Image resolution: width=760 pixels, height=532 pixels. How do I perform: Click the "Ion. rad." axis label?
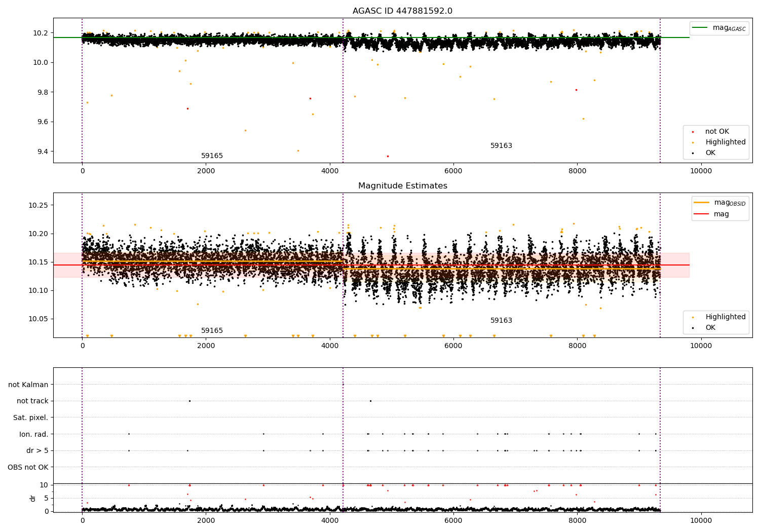click(x=34, y=434)
